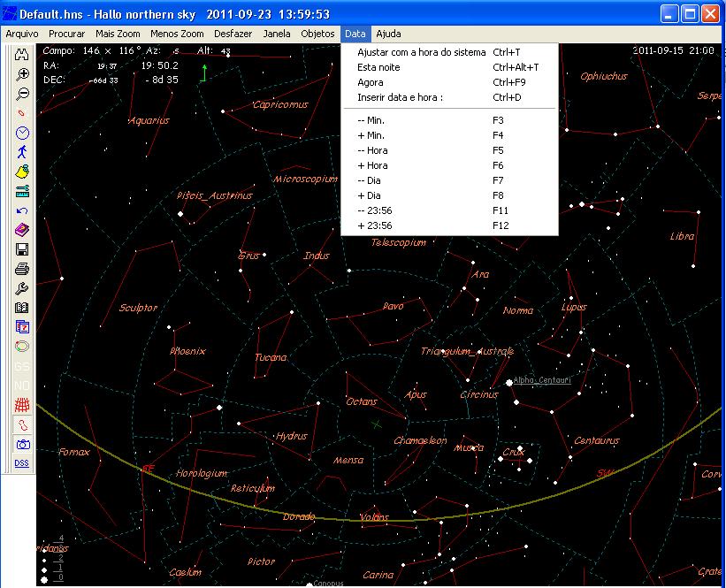
Task: Click the Phoenix constellation label
Action: tap(187, 351)
